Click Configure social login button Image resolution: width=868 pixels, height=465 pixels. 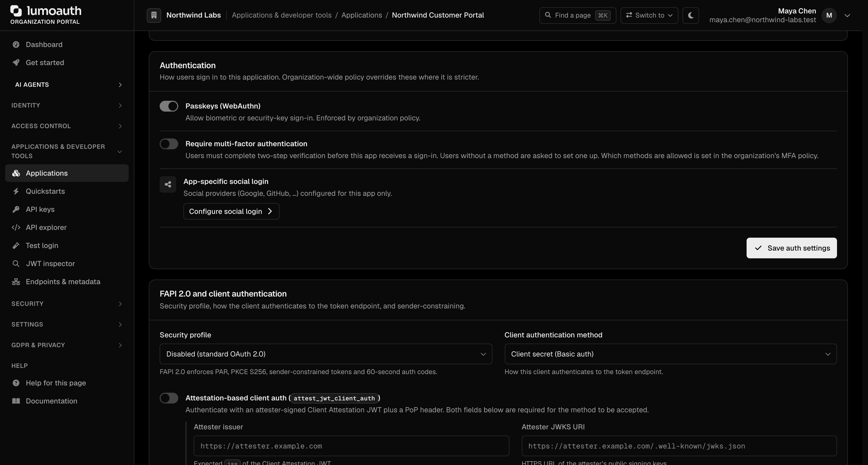[231, 211]
